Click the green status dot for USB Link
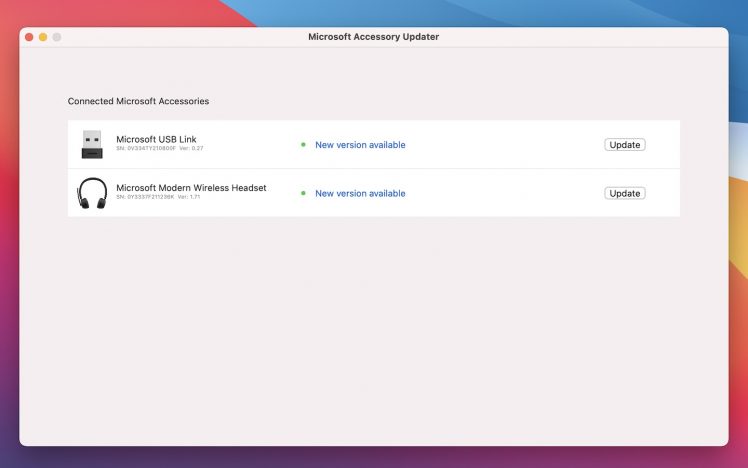748x468 pixels. coord(303,145)
